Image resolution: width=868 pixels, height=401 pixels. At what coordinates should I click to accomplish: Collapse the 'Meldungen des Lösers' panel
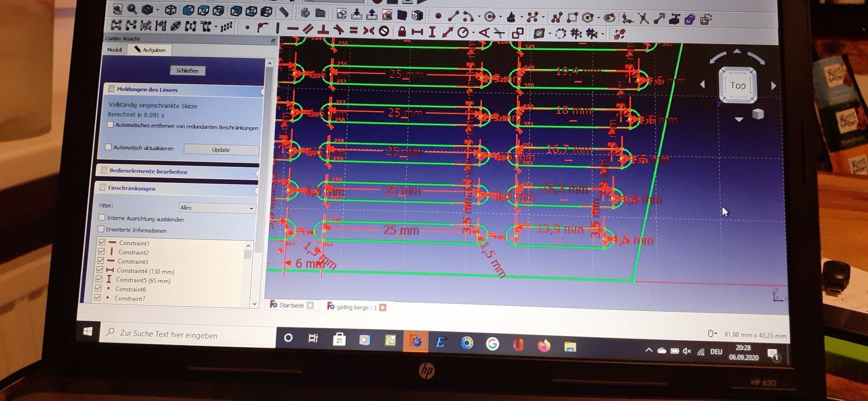pos(262,92)
